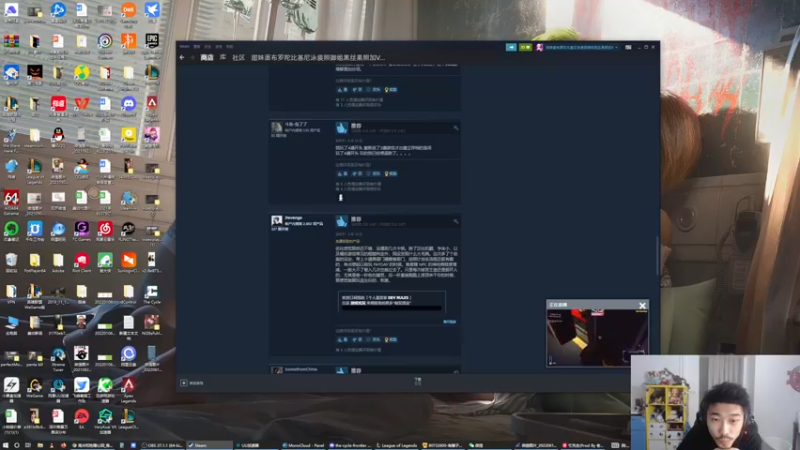
Task: Click the 否 not-helpful button on the top review
Action: click(x=357, y=89)
